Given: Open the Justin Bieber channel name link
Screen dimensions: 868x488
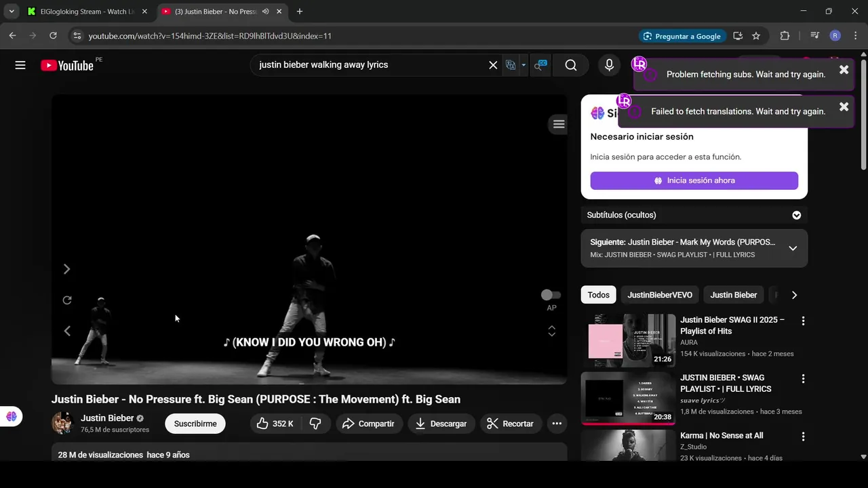Looking at the screenshot, I should (x=107, y=418).
